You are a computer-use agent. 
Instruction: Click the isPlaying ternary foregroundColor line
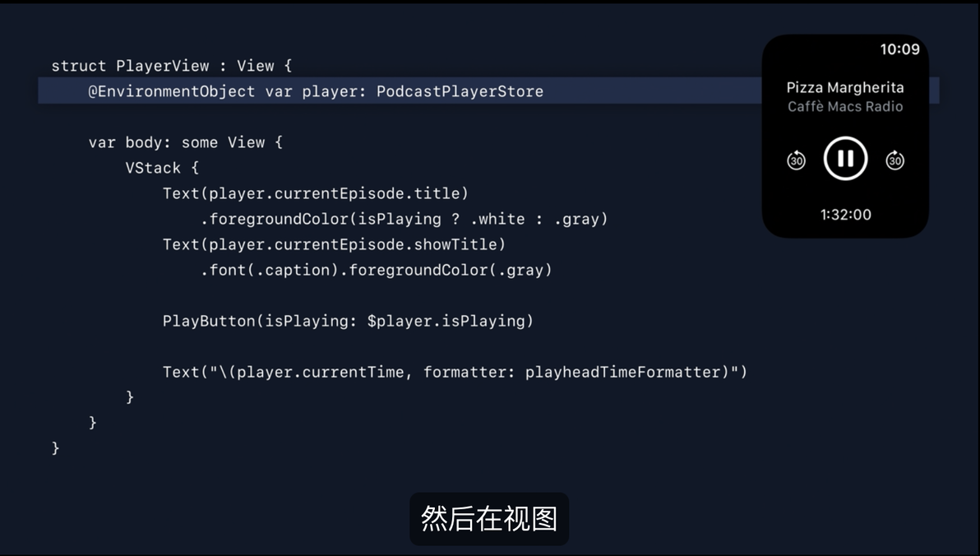[x=404, y=219]
